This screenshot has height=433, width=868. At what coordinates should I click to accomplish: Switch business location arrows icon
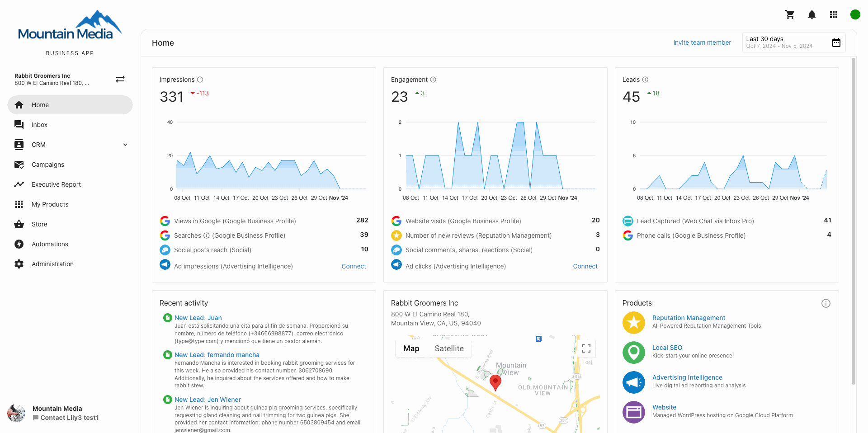120,79
